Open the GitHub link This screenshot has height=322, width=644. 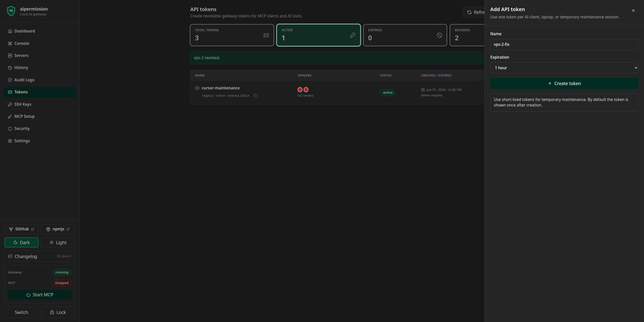[21, 229]
